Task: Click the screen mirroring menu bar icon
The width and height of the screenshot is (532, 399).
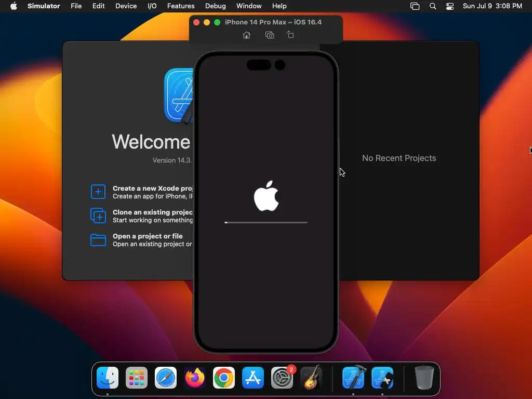Action: 415,6
